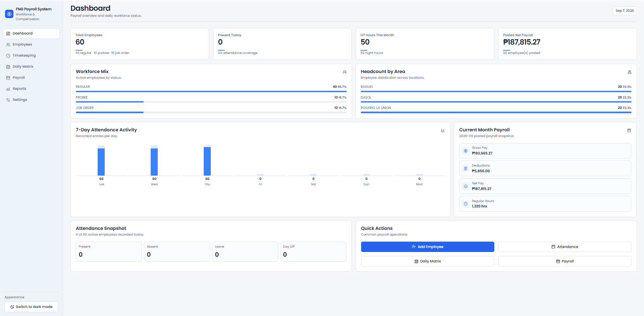Click the Attendance quick action button
This screenshot has width=644, height=316.
(x=565, y=247)
